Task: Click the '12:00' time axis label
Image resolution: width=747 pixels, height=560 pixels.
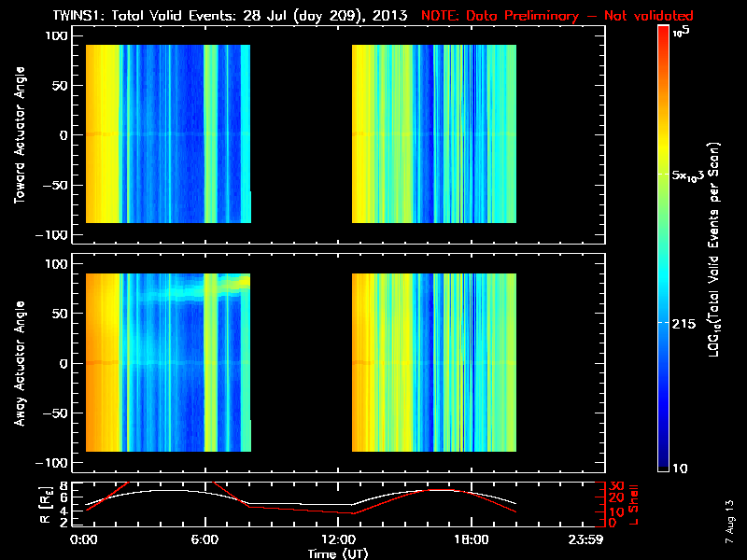Action: click(338, 540)
